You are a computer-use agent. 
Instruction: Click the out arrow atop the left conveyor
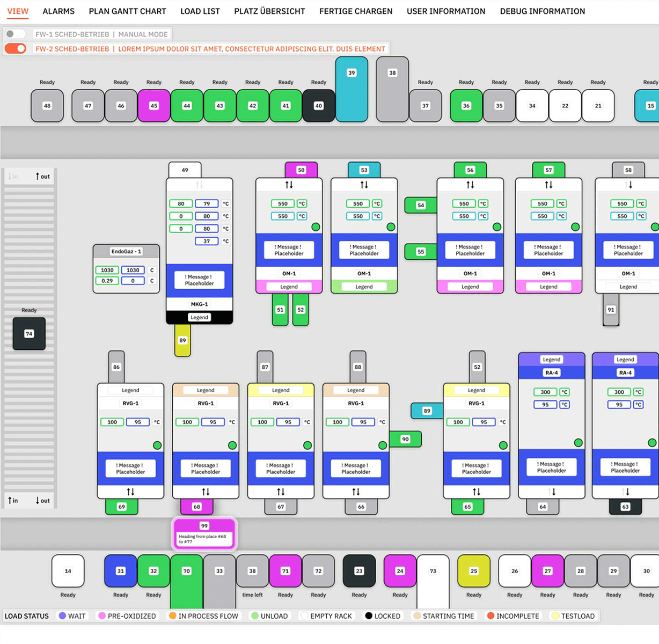coord(42,176)
